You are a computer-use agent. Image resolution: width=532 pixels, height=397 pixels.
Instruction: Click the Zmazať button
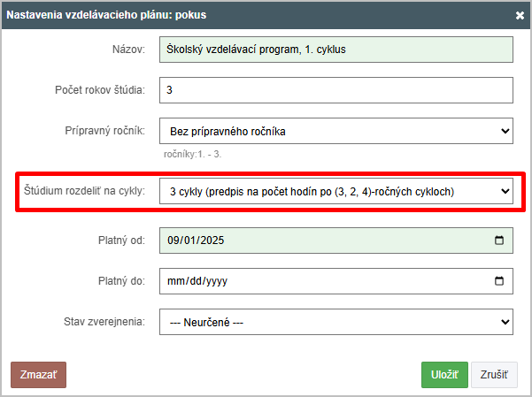coord(38,375)
